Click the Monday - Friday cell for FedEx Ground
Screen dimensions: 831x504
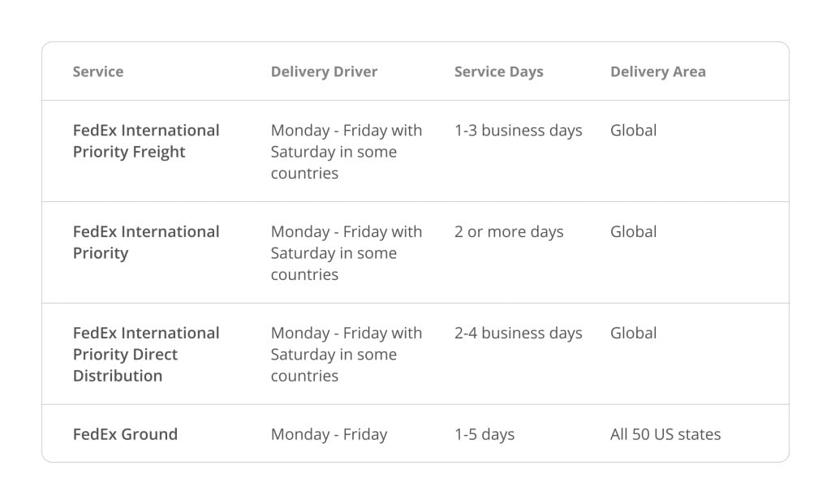coord(329,434)
